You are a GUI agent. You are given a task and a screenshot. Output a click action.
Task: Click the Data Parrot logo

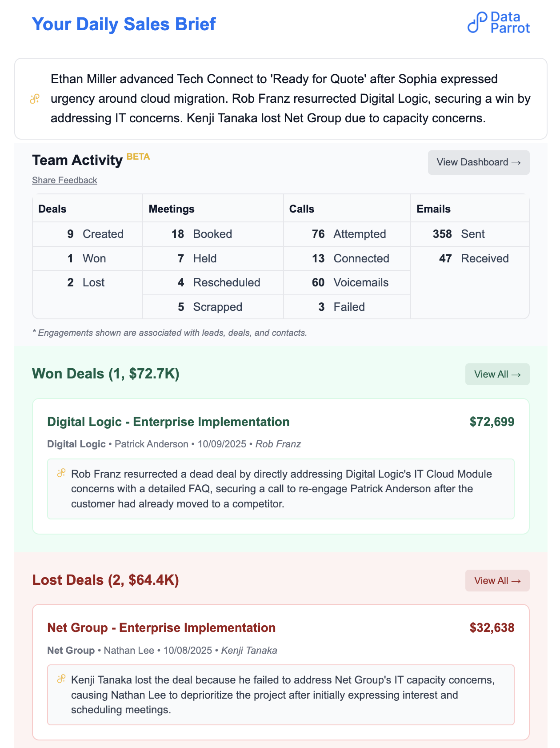[500, 21]
